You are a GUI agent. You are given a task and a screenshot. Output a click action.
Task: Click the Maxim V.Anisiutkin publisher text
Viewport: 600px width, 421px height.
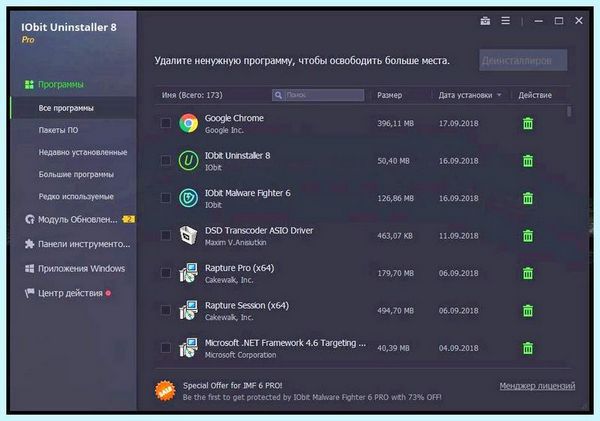236,242
